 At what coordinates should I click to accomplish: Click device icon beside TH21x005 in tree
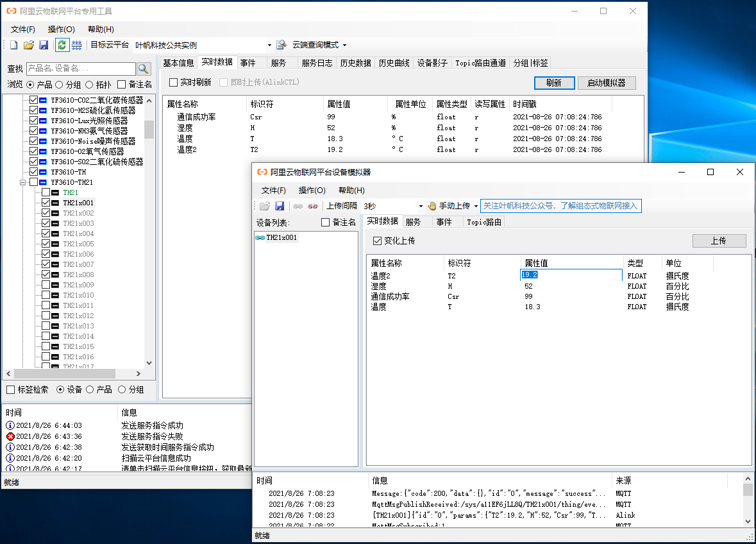55,244
